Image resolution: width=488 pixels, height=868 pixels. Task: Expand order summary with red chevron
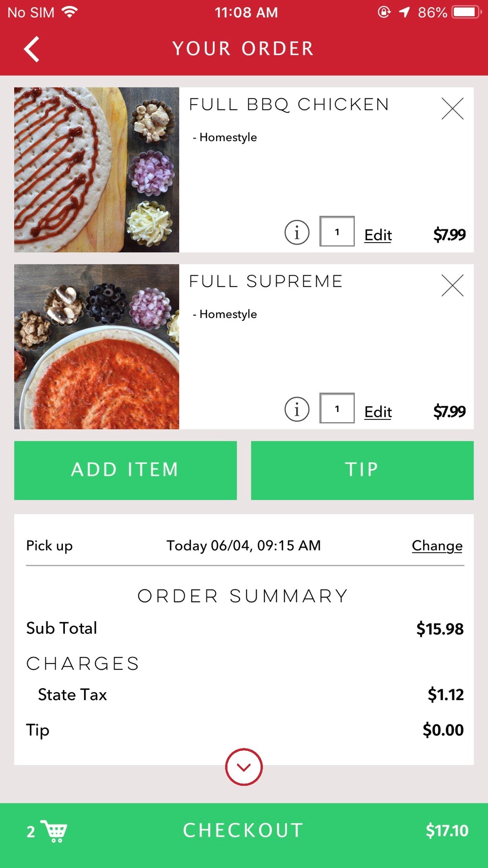244,767
